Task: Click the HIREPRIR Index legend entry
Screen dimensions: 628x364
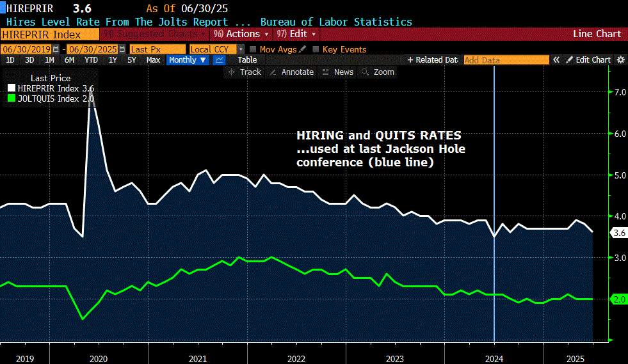Action: tap(56, 88)
